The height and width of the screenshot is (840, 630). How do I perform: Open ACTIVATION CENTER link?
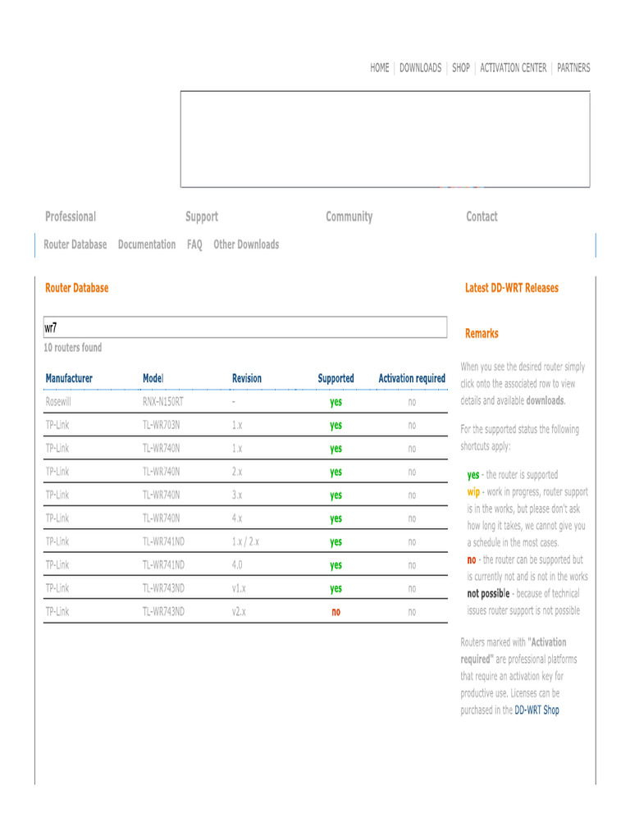(514, 68)
